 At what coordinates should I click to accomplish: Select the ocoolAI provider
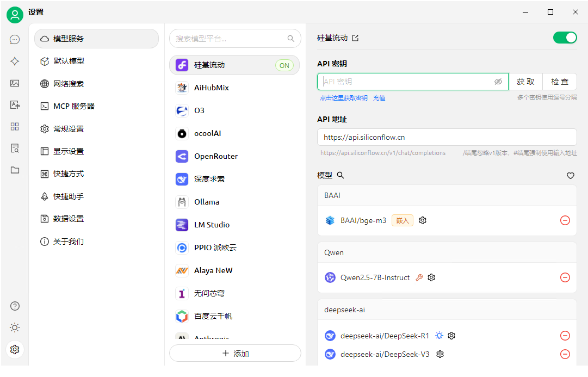click(x=234, y=133)
